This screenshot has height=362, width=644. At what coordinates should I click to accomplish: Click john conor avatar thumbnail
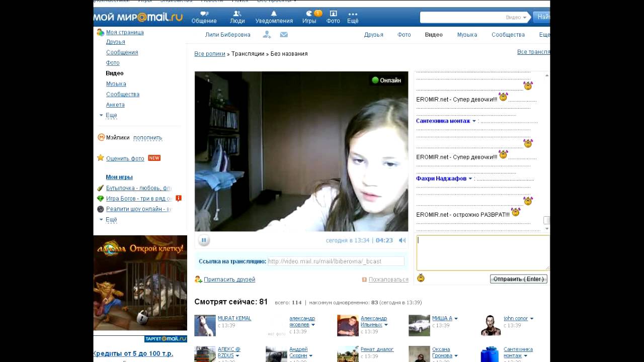pyautogui.click(x=491, y=325)
